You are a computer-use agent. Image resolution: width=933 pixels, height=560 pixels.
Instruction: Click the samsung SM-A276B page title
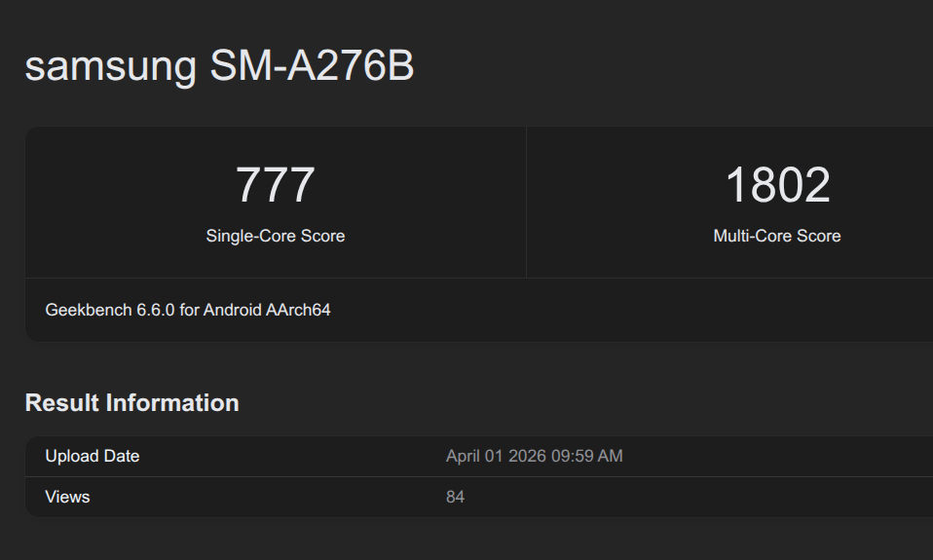pos(219,66)
